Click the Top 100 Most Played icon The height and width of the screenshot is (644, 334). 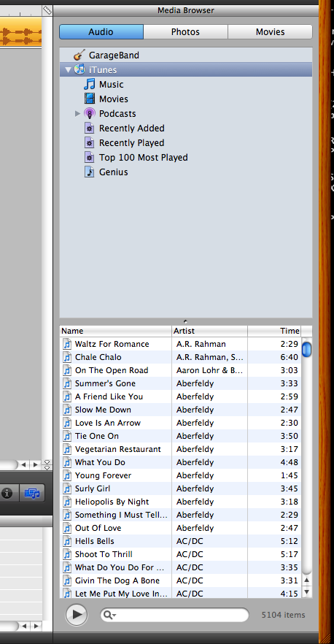90,157
